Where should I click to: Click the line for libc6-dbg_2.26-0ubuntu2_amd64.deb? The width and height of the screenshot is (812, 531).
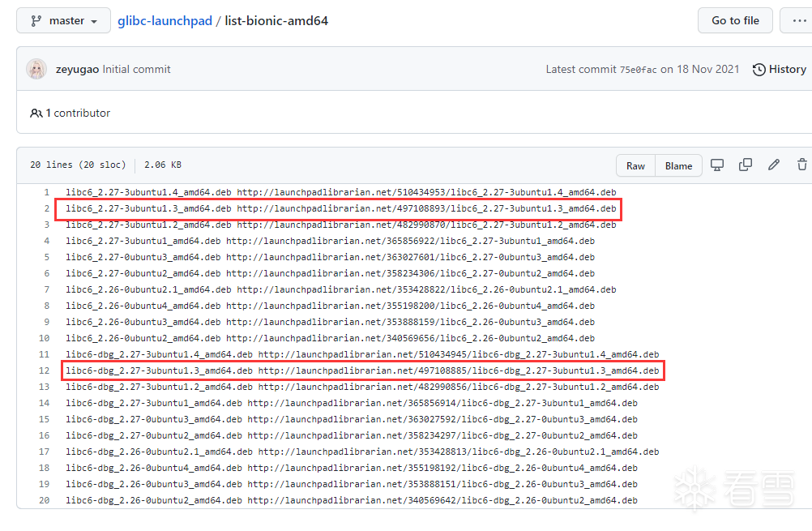tap(352, 500)
